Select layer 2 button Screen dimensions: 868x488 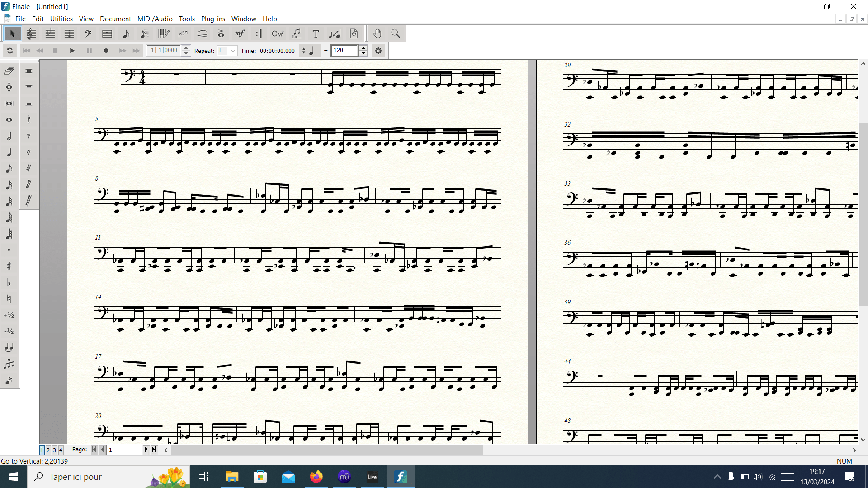pyautogui.click(x=48, y=450)
